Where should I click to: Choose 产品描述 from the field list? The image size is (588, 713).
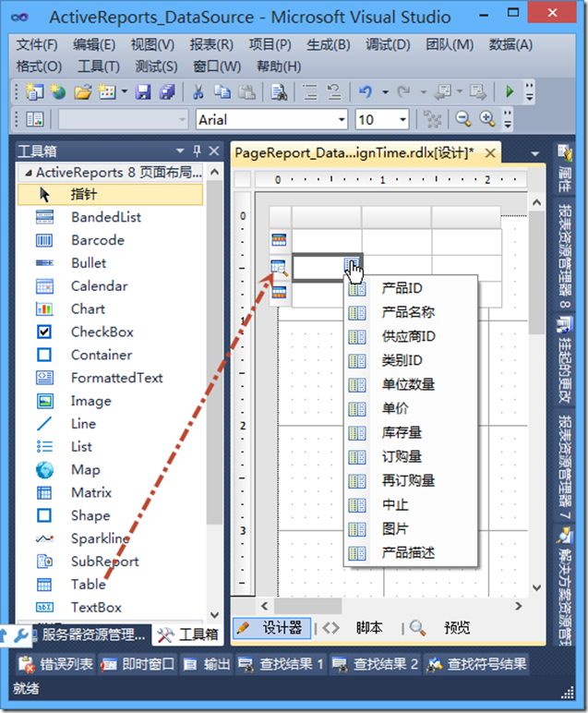411,553
